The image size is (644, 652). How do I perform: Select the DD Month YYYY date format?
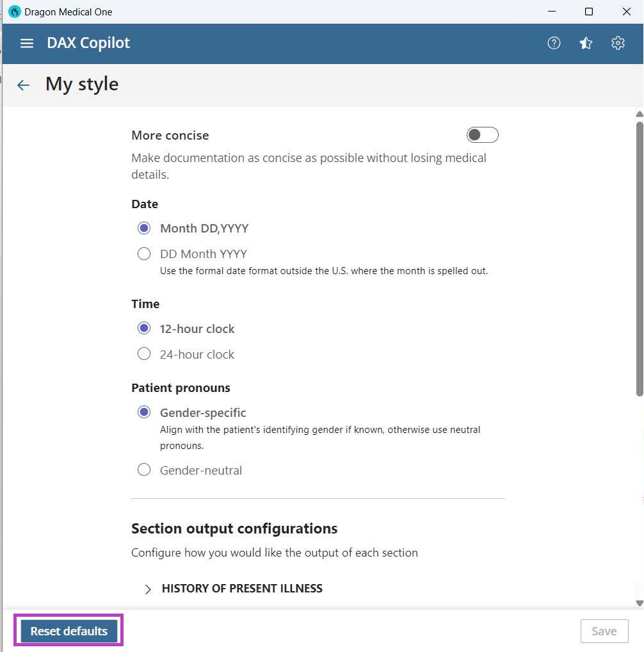144,254
